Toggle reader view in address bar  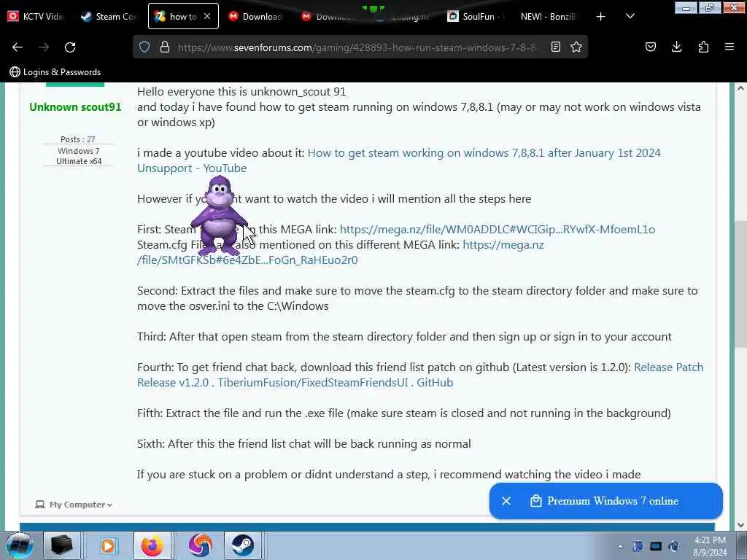555,47
